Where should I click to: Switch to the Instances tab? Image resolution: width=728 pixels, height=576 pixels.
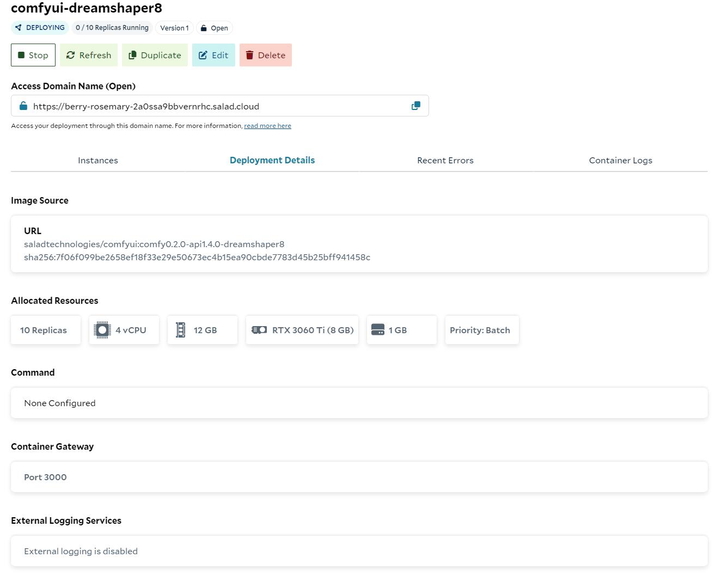(98, 160)
